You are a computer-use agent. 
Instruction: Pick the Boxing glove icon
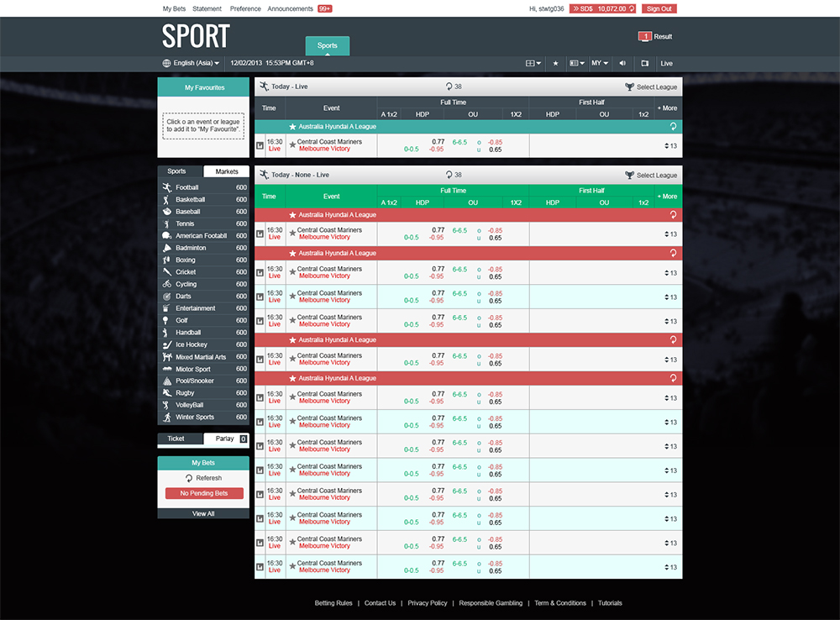[166, 260]
